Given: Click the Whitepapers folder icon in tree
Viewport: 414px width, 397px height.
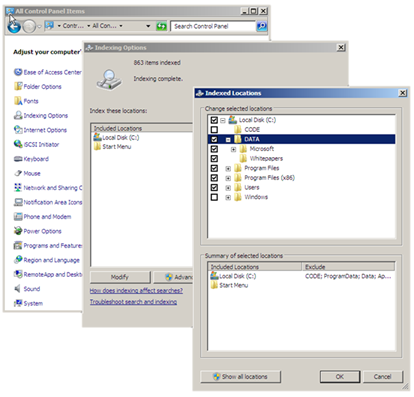Looking at the screenshot, I should click(243, 158).
